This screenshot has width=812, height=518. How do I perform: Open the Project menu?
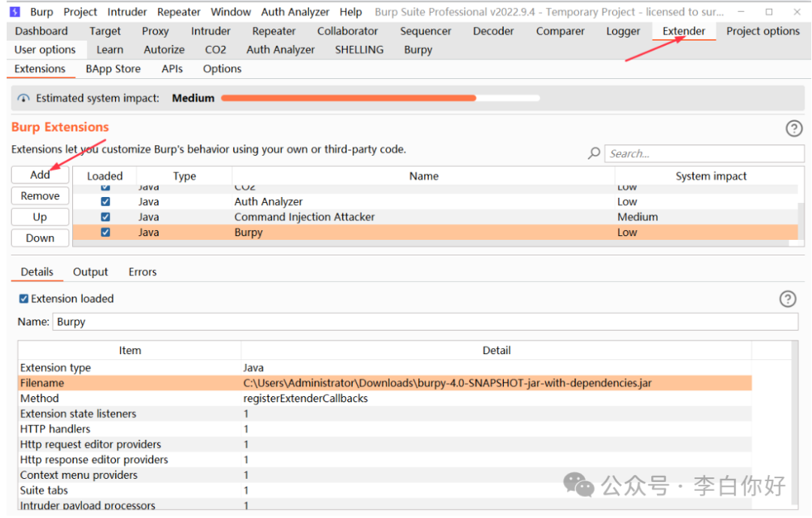(x=80, y=12)
